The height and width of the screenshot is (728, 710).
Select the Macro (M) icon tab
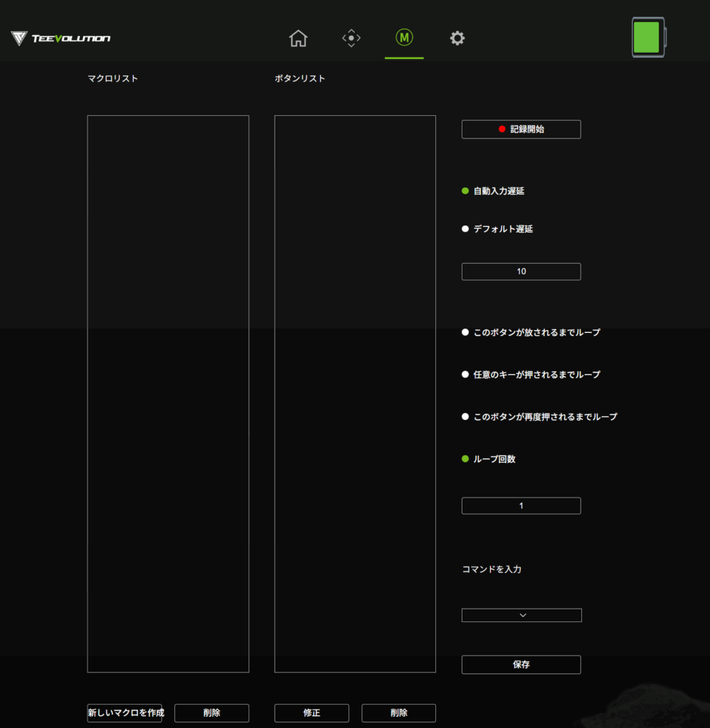click(x=404, y=38)
